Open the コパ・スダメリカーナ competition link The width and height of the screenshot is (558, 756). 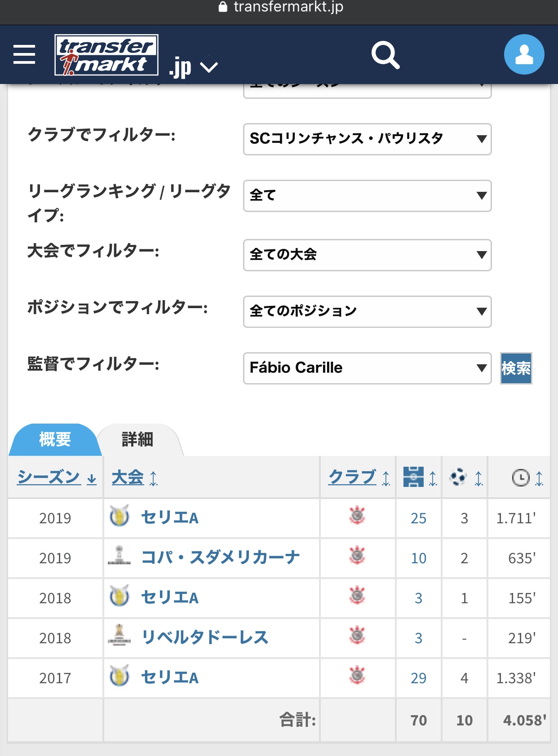coord(220,557)
